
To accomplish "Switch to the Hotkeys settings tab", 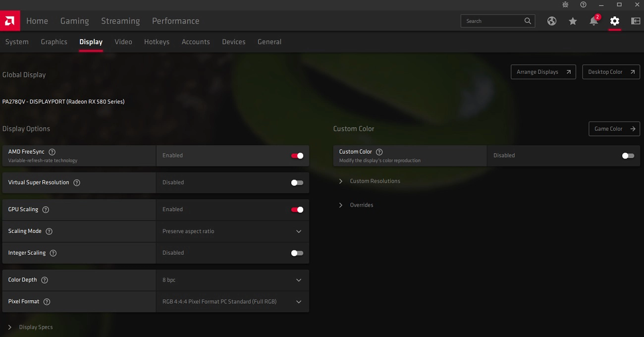I will tap(157, 42).
